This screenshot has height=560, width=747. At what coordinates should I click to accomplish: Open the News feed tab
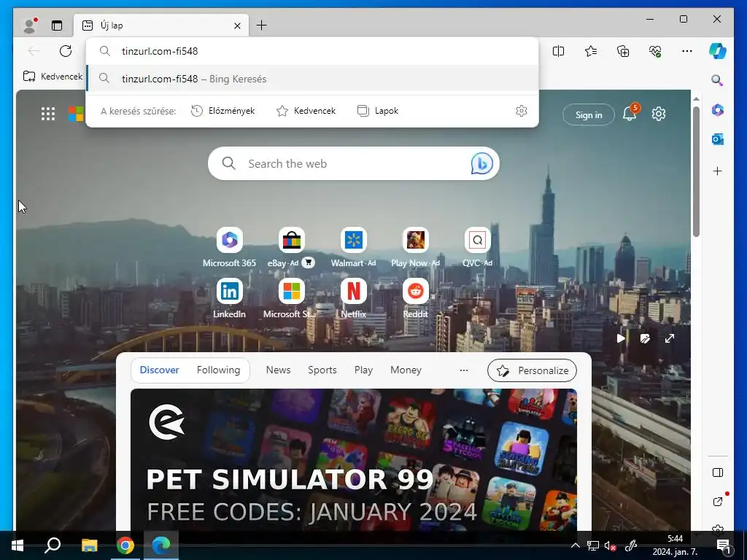pyautogui.click(x=278, y=370)
